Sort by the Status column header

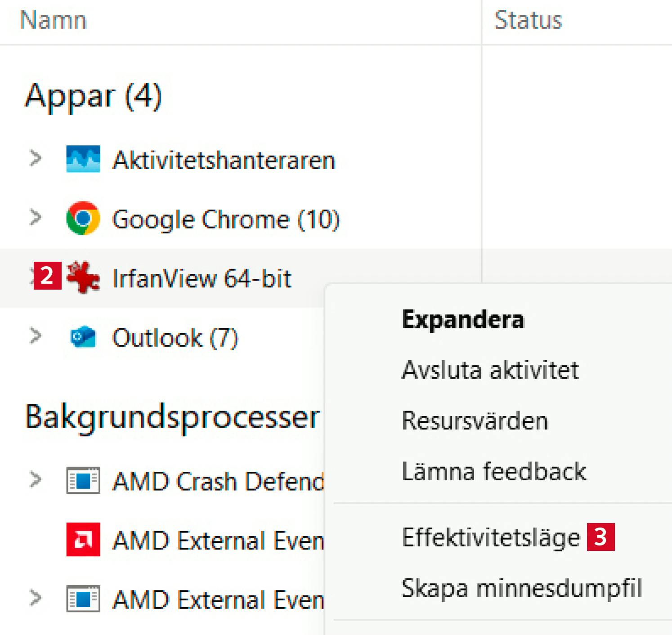pos(529,21)
